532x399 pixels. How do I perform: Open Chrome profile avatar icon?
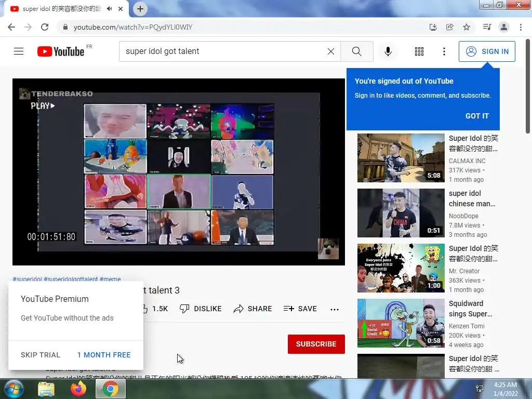(x=504, y=27)
